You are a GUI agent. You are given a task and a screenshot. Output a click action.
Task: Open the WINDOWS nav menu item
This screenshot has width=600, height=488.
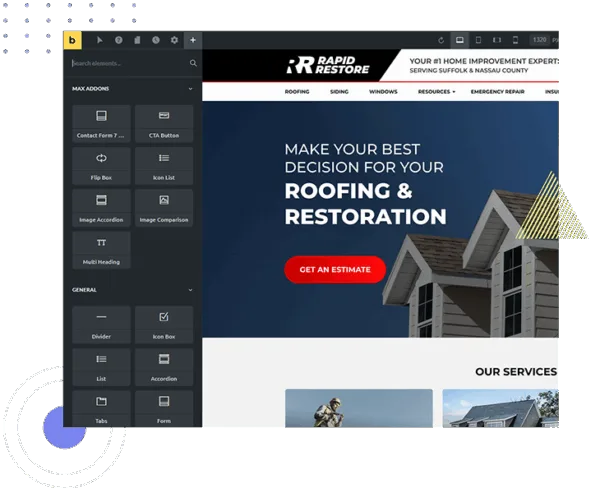point(383,92)
